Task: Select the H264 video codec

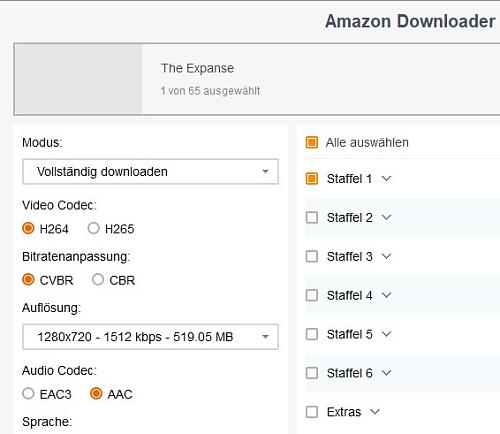Action: coord(28,228)
